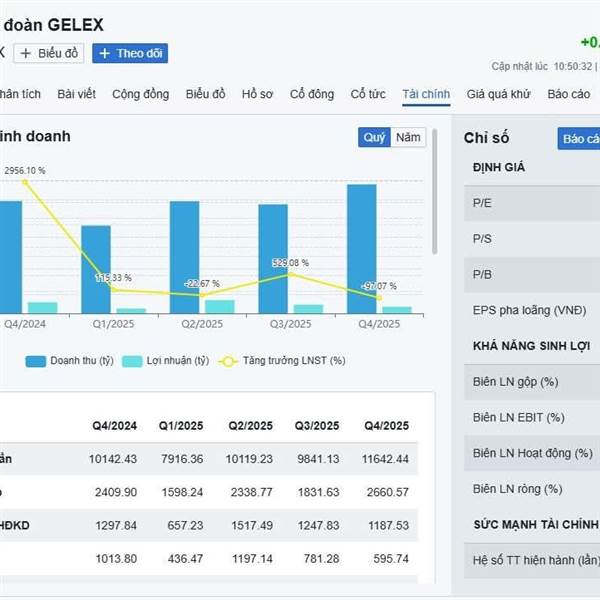Click the Q4/2025 table column header
This screenshot has width=600, height=600.
[x=386, y=426]
